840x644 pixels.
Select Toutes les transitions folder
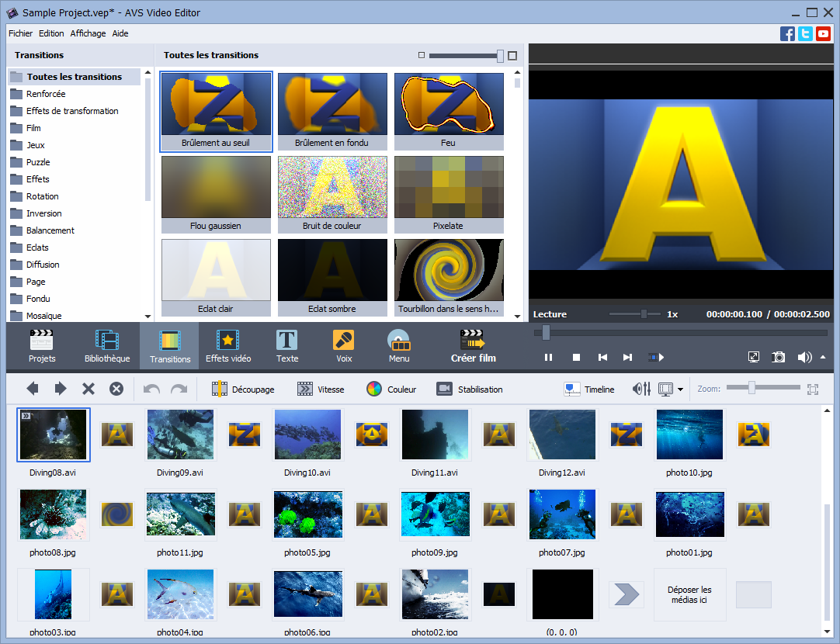pos(75,77)
